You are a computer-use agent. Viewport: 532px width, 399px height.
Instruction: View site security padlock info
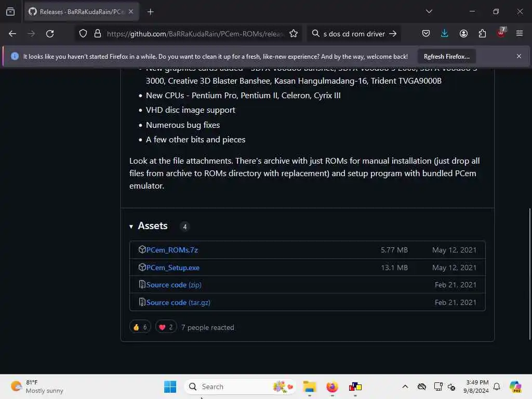(x=98, y=34)
